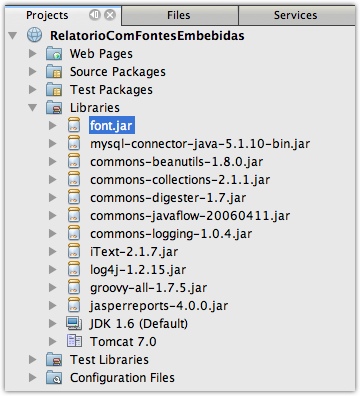The width and height of the screenshot is (360, 396).
Task: Collapse the RelatorioComFontesEmbebidas project root
Action: point(13,35)
